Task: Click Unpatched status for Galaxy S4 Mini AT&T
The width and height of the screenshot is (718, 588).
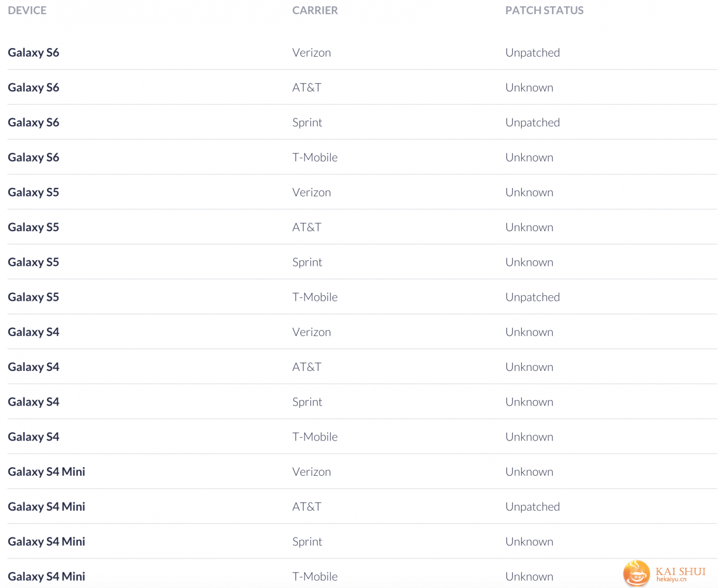Action: [x=532, y=507]
